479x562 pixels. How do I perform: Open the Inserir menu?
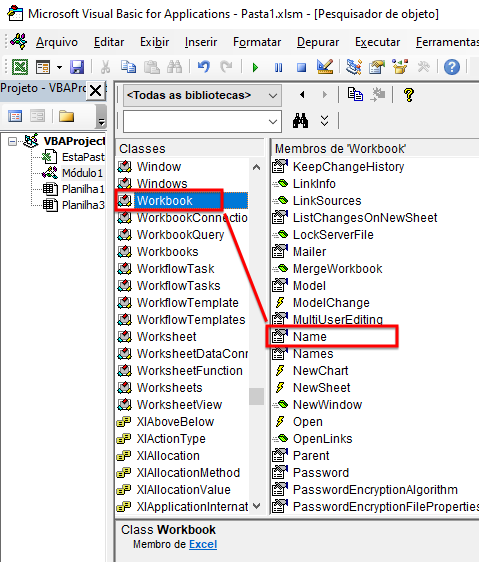click(201, 42)
